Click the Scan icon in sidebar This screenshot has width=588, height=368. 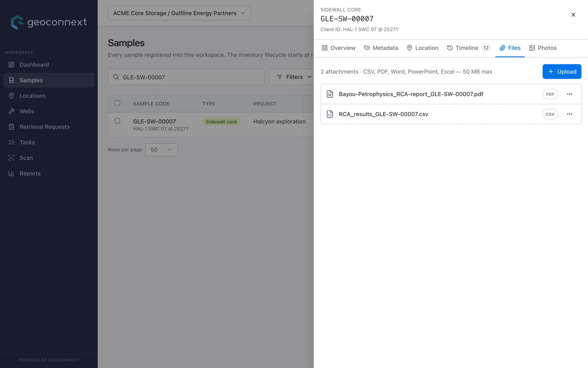point(11,158)
